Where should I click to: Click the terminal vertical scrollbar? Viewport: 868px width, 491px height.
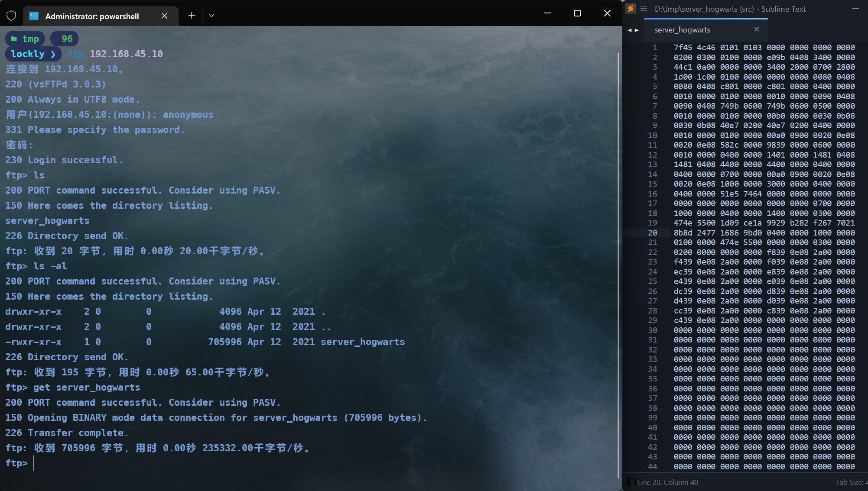(x=618, y=265)
